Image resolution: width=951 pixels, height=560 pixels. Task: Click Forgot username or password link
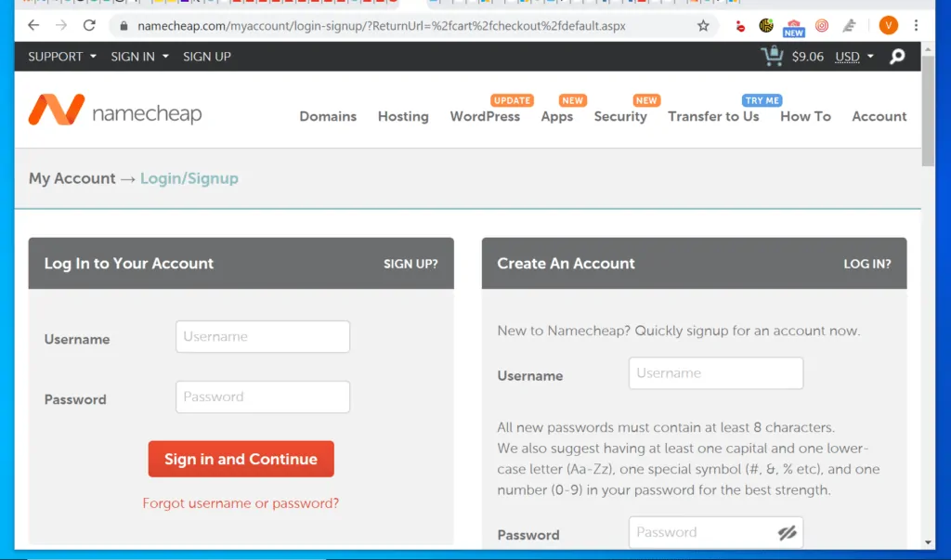[x=241, y=503]
